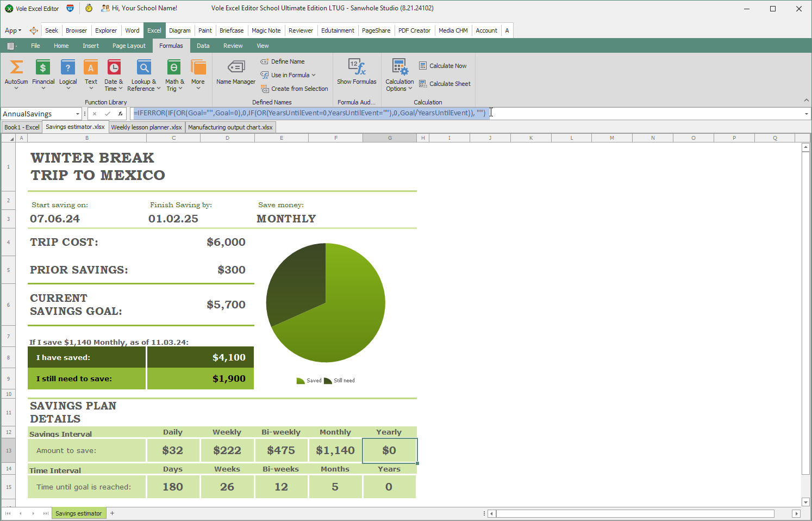Click the vertical scrollbar down arrow
Image resolution: width=812 pixels, height=521 pixels.
coord(806,503)
